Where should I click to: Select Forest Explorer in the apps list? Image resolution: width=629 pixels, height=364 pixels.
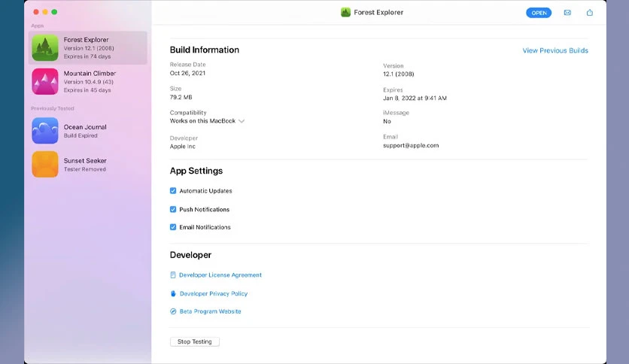88,47
